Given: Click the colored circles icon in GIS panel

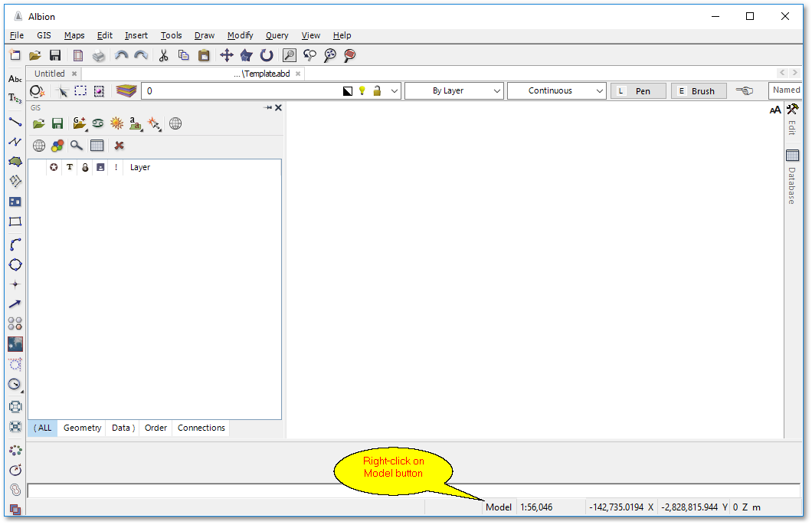Looking at the screenshot, I should pos(57,146).
